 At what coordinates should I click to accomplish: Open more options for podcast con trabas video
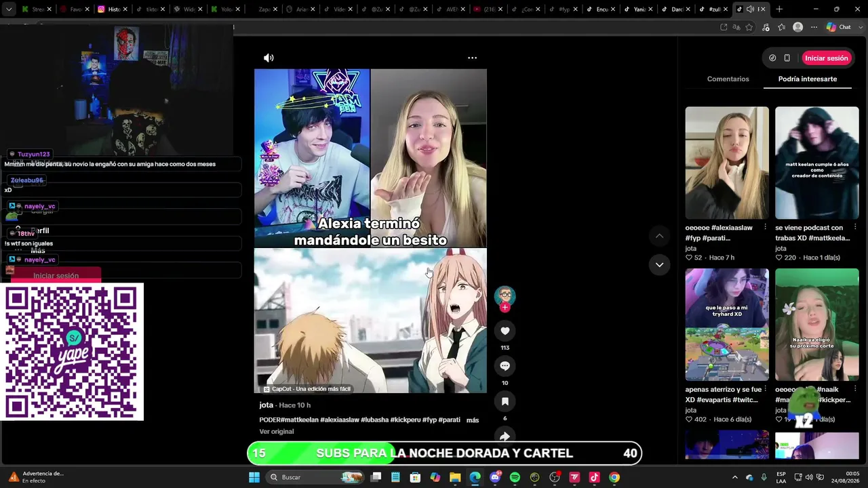pos(855,227)
